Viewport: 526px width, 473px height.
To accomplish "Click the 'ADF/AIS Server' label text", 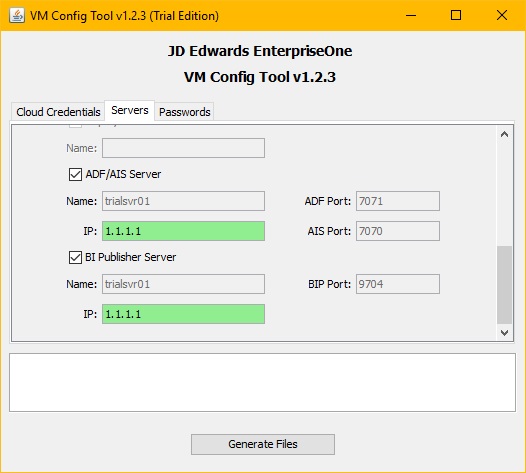I will (123, 174).
